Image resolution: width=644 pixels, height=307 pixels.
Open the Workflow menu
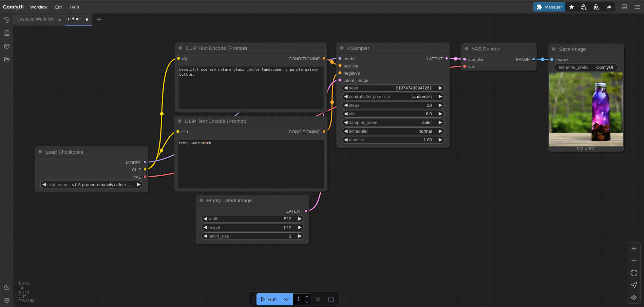click(39, 7)
